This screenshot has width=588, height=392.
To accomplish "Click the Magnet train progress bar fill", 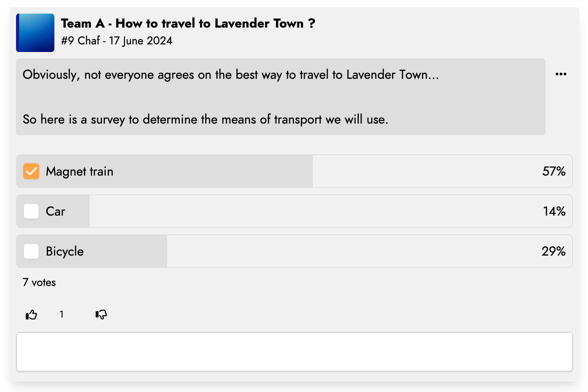I will pos(164,171).
